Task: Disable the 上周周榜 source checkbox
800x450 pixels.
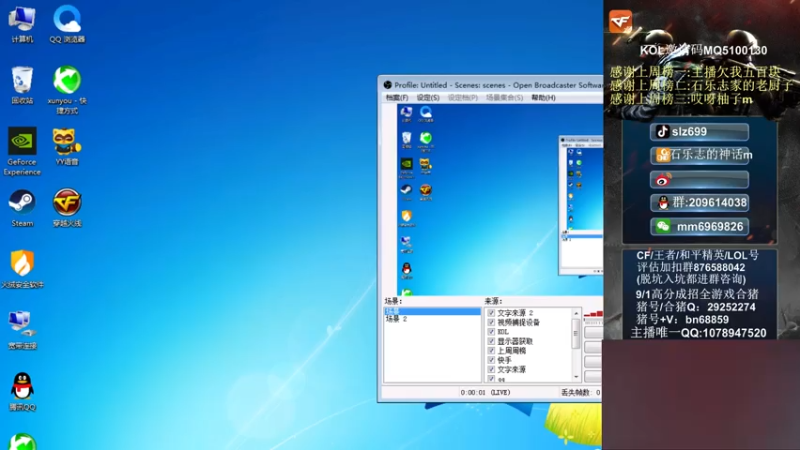Action: coord(491,351)
